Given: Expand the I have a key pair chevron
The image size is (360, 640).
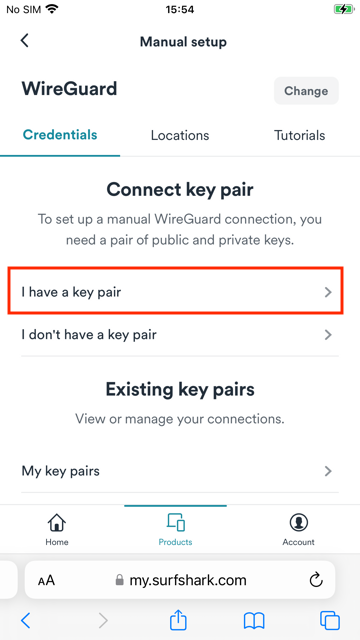Looking at the screenshot, I should click(x=328, y=292).
